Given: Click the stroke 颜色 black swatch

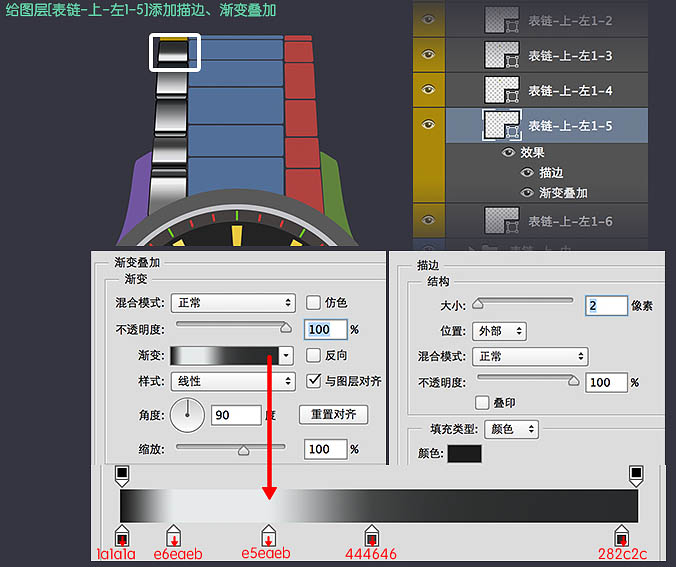Looking at the screenshot, I should point(464,454).
